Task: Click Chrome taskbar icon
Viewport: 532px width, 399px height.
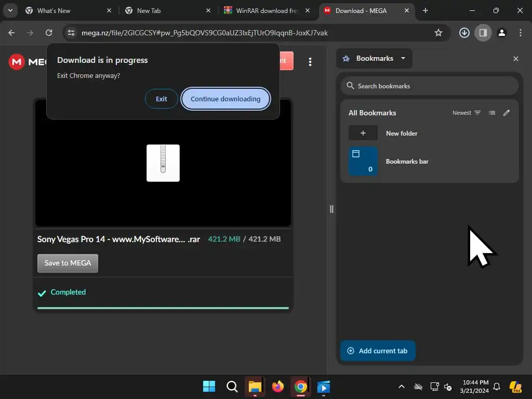Action: tap(301, 386)
